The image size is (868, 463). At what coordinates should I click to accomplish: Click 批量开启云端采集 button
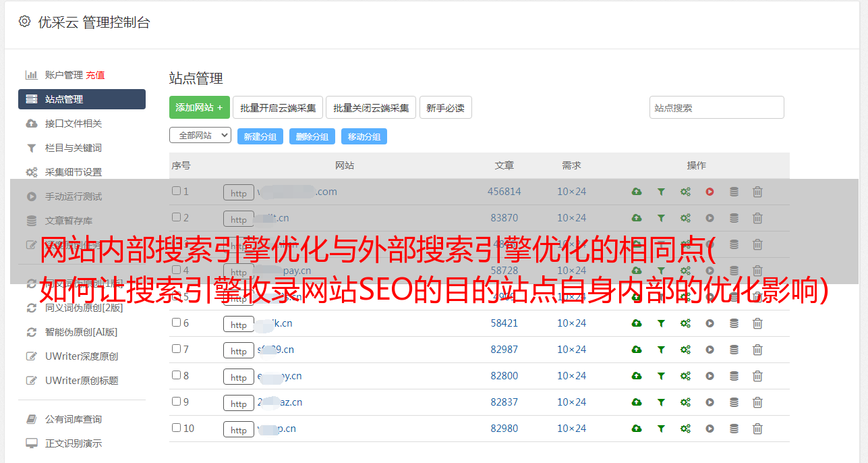(x=278, y=107)
